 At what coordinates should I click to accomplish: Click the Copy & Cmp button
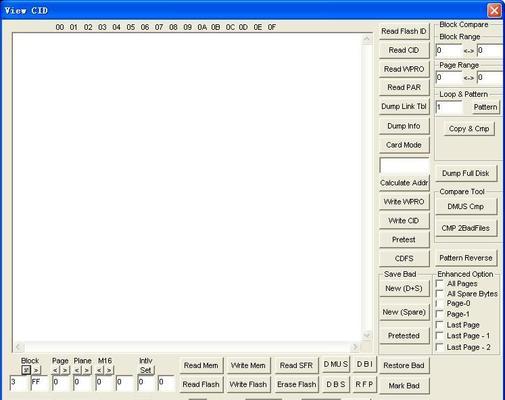[x=469, y=129]
